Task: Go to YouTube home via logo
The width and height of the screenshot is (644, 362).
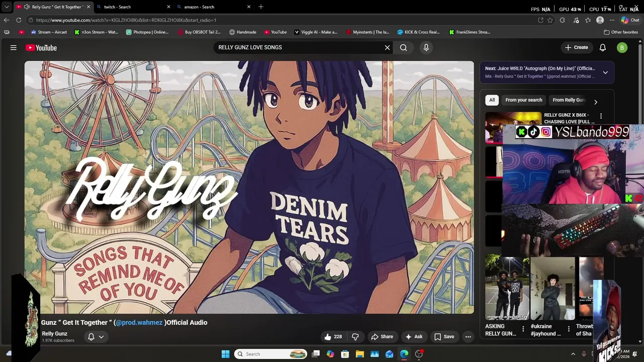Action: pyautogui.click(x=41, y=48)
